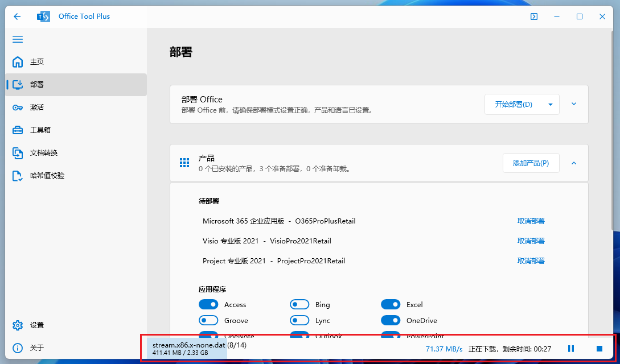Screen dimensions: 620x364
Task: Expand the 部署 Office section chevron
Action: (574, 104)
